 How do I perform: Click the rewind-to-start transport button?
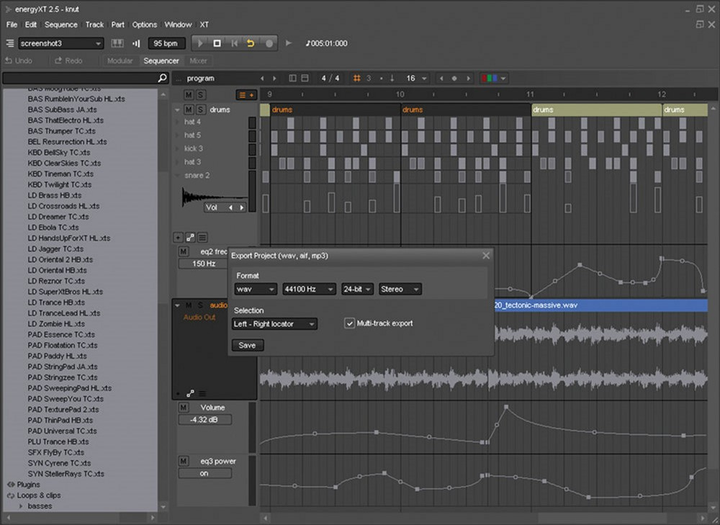(x=234, y=43)
